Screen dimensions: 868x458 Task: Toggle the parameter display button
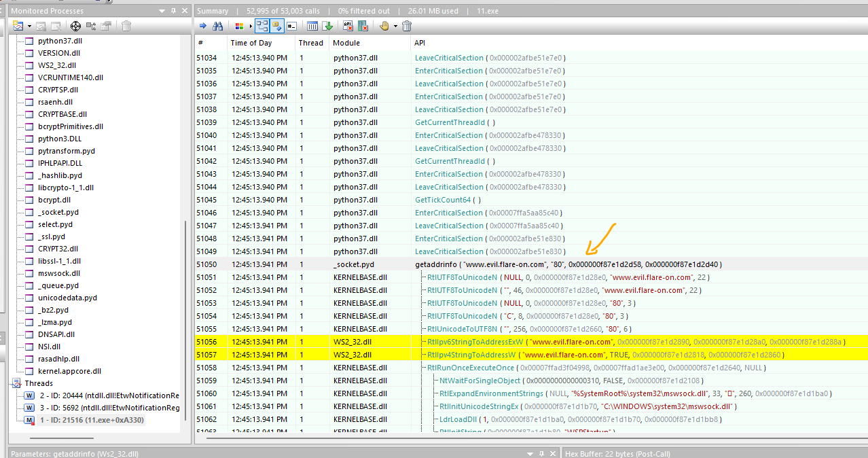point(276,26)
